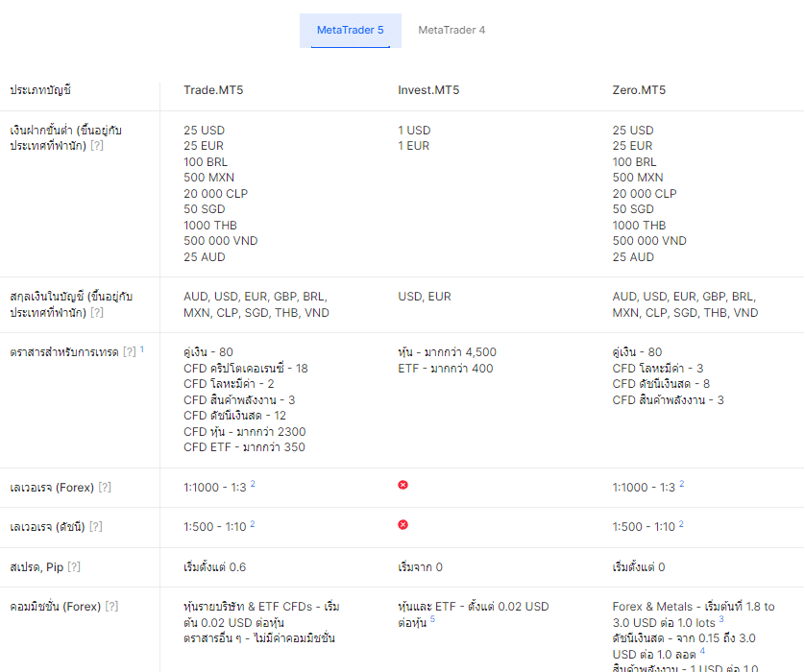805x672 pixels.
Task: Click 'เริ่มจาก 0' Invest.MT5 spread value
Action: pos(421,566)
